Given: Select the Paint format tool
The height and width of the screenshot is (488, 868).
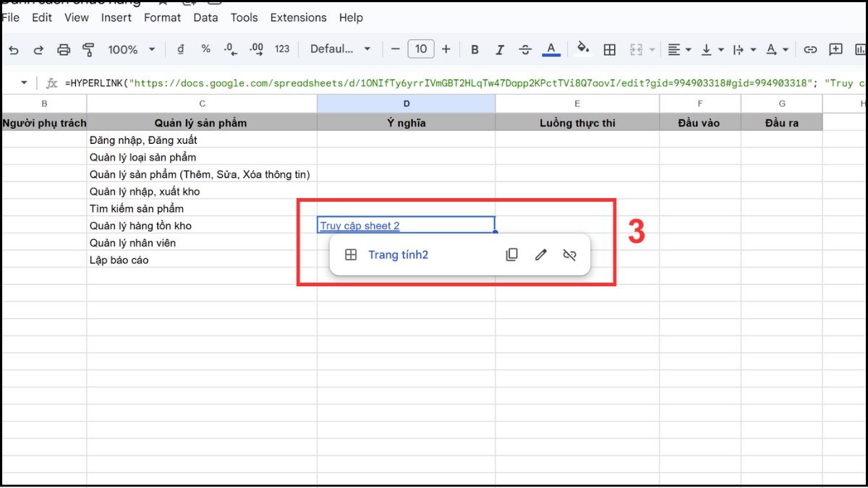Looking at the screenshot, I should [x=88, y=49].
